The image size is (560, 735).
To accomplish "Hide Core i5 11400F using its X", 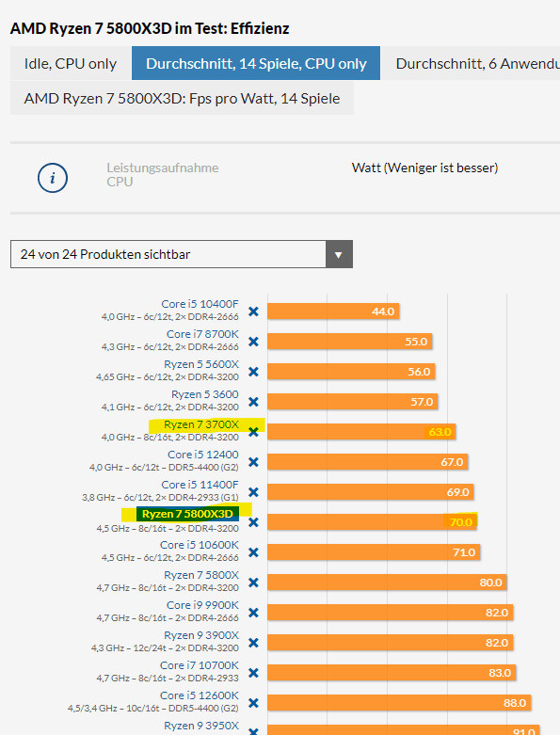I will 253,492.
